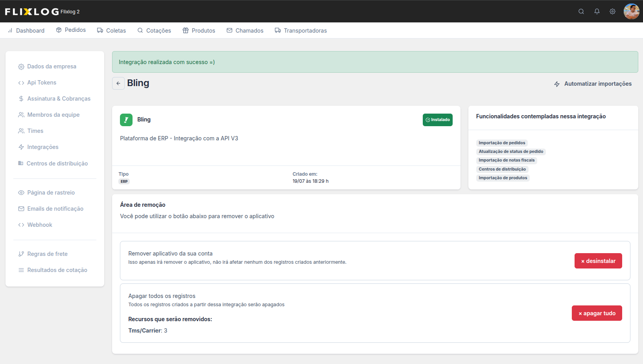
Task: Open Times sidebar item
Action: click(x=31, y=131)
